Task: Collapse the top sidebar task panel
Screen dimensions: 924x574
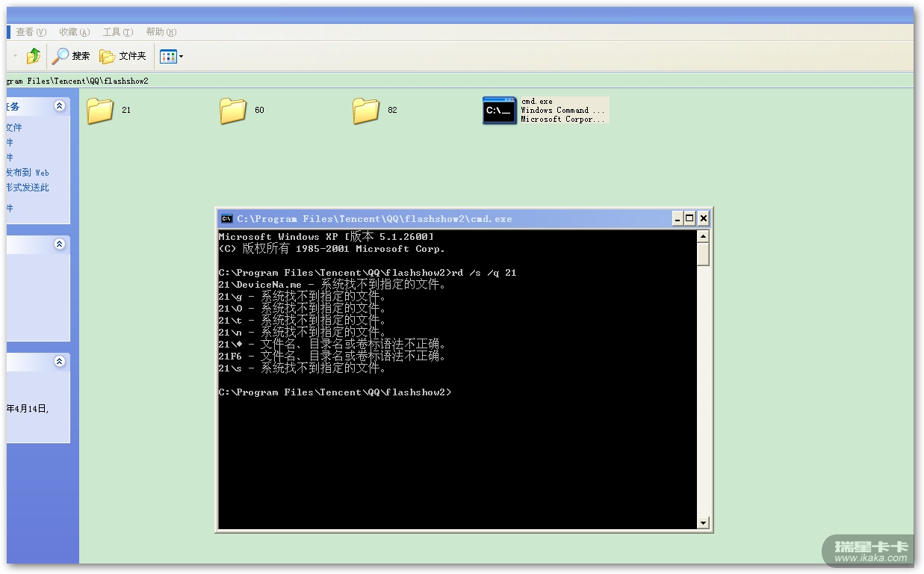Action: [59, 107]
